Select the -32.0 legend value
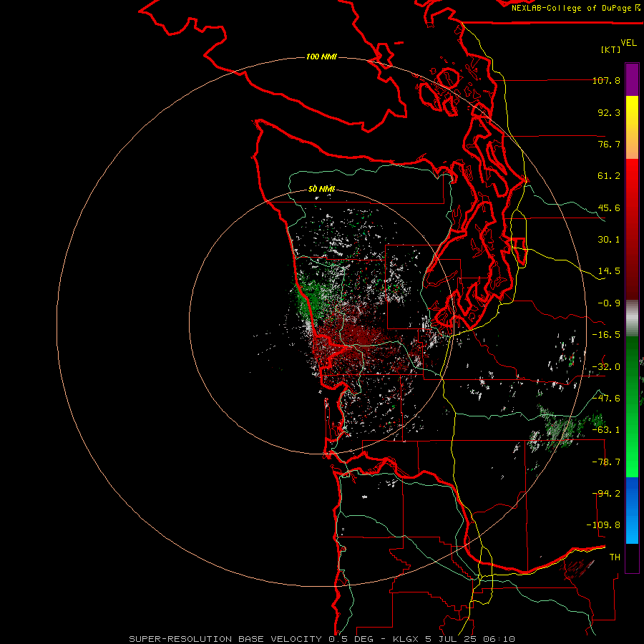The image size is (644, 644). pos(606,367)
